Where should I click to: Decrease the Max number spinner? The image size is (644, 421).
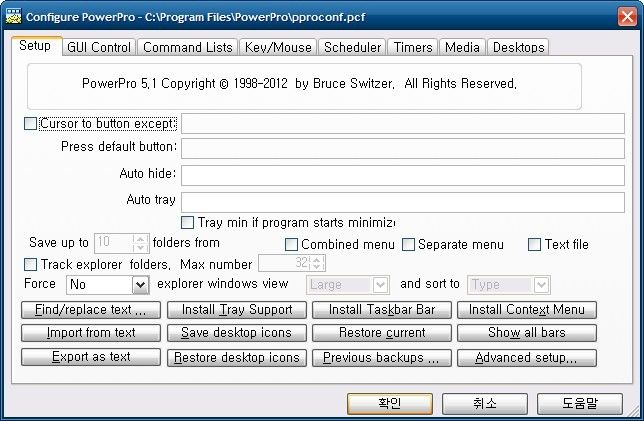coord(317,267)
